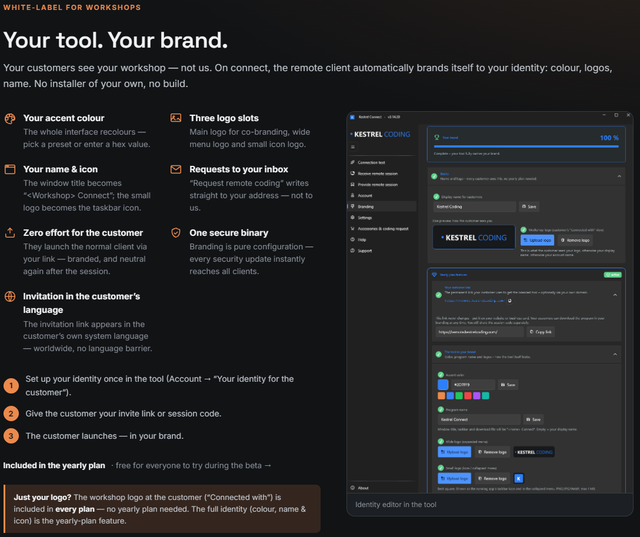Click the green check next to Display name
This screenshot has height=537, width=640.
436,197
